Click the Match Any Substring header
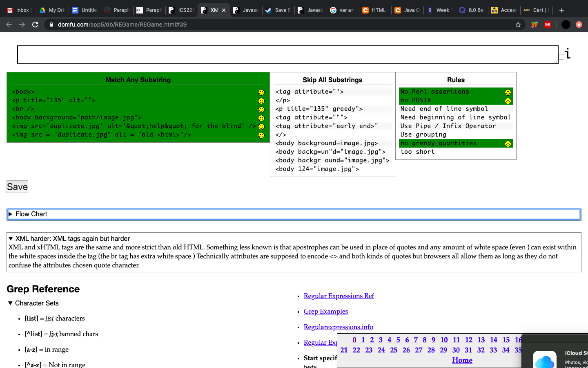Image resolution: width=588 pixels, height=368 pixels. [138, 80]
